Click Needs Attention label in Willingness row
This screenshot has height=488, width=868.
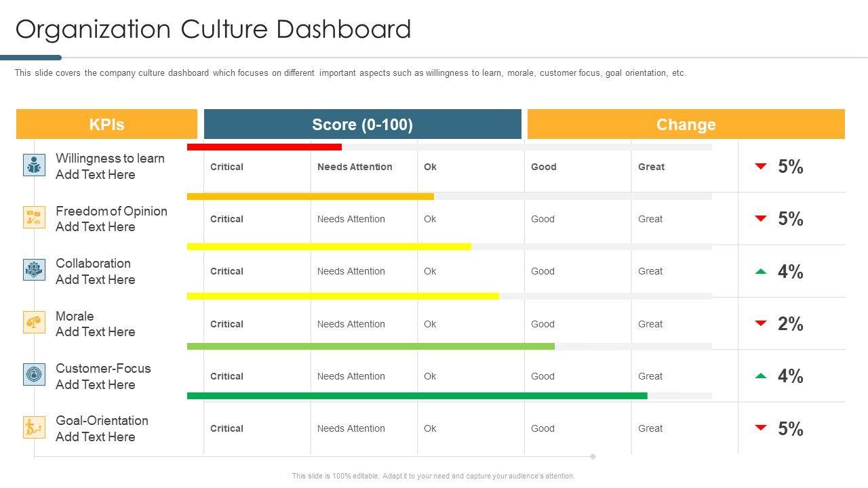355,167
